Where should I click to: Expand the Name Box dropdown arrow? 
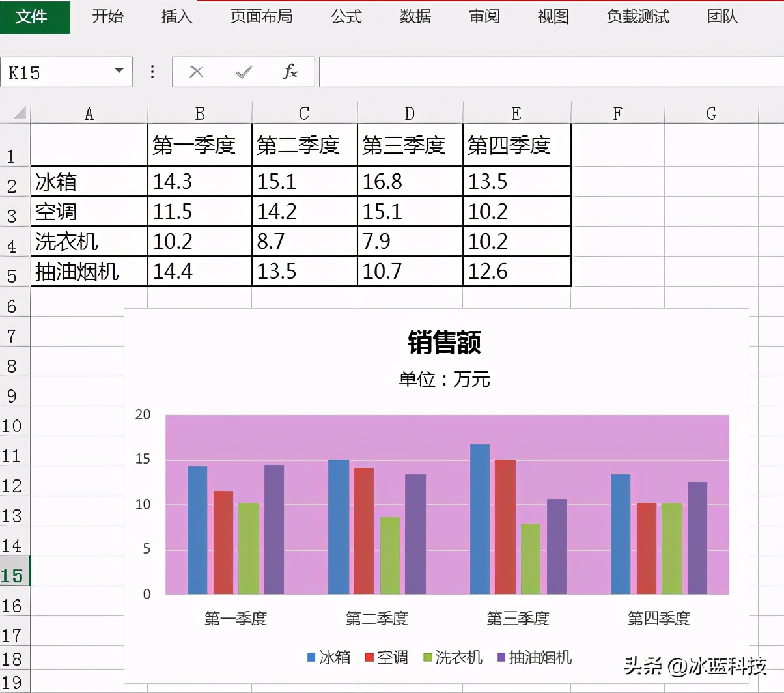pyautogui.click(x=119, y=71)
